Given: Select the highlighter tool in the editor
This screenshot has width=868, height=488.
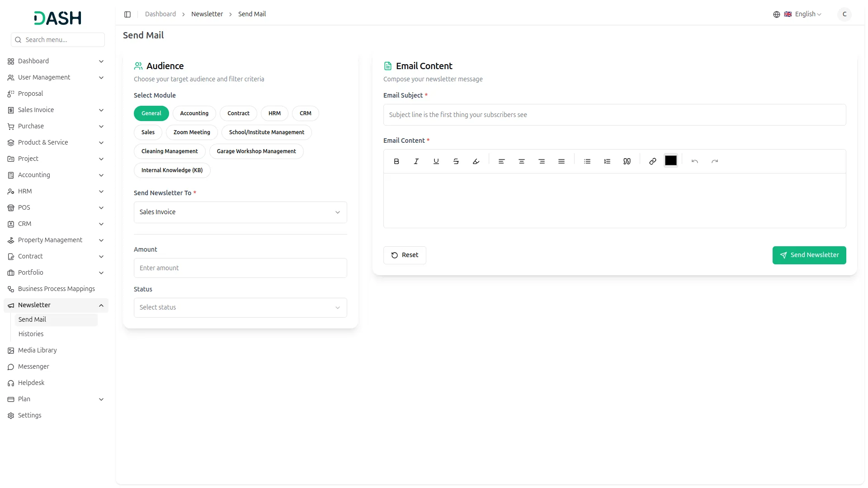Looking at the screenshot, I should click(x=476, y=161).
